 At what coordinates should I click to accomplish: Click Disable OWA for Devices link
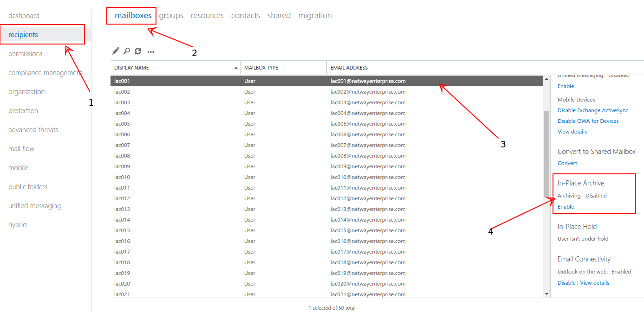pos(588,121)
